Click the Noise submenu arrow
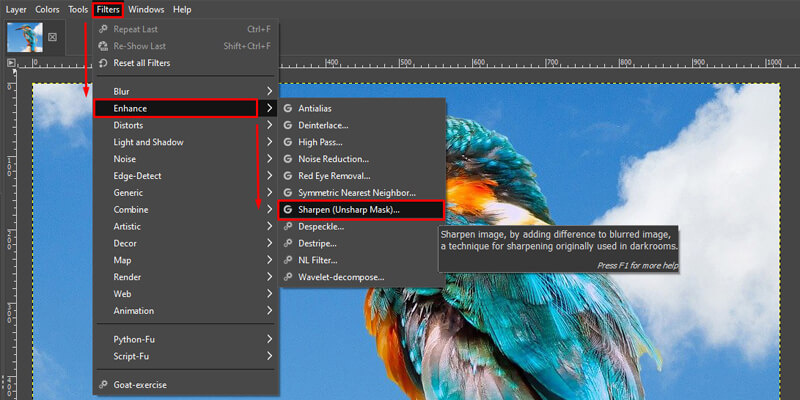Image resolution: width=800 pixels, height=400 pixels. (269, 159)
